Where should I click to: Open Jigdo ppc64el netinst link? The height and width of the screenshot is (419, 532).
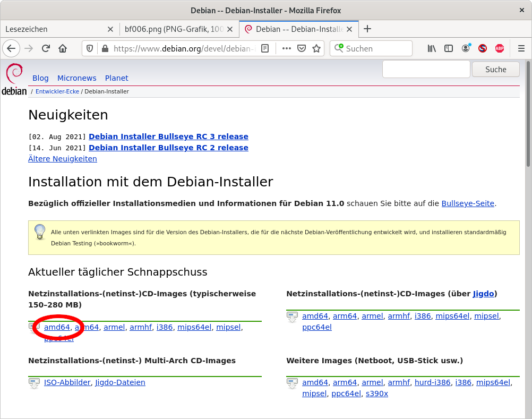click(317, 327)
